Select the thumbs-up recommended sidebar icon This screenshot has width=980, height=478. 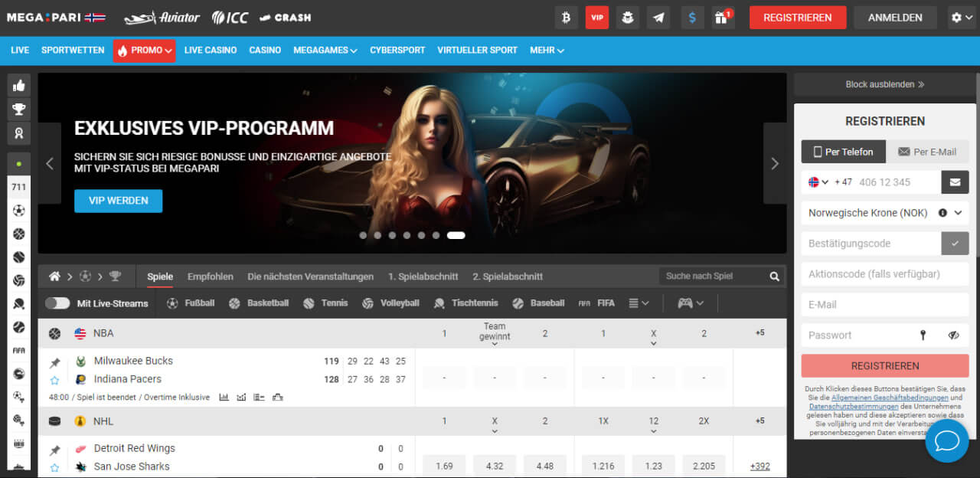coord(18,85)
